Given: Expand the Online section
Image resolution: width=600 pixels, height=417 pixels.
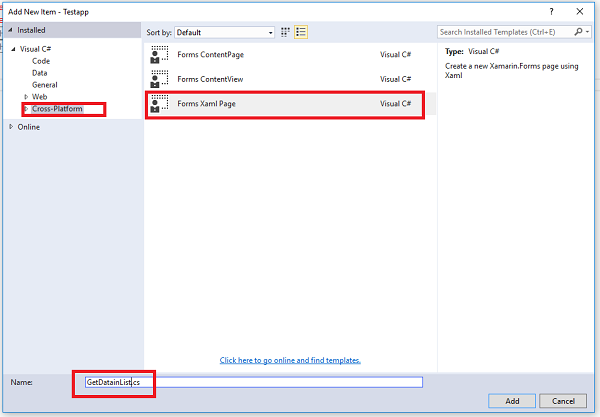Looking at the screenshot, I should tap(11, 127).
